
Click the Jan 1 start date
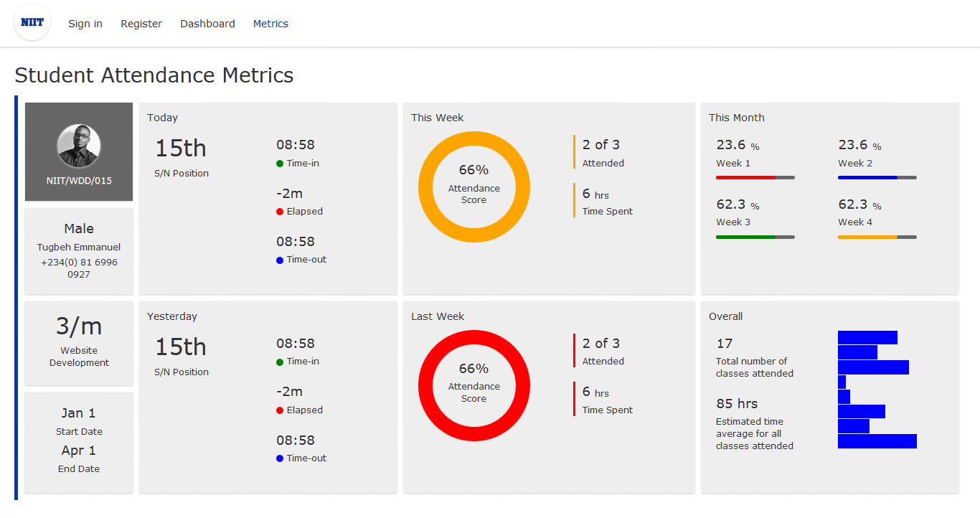(x=79, y=413)
